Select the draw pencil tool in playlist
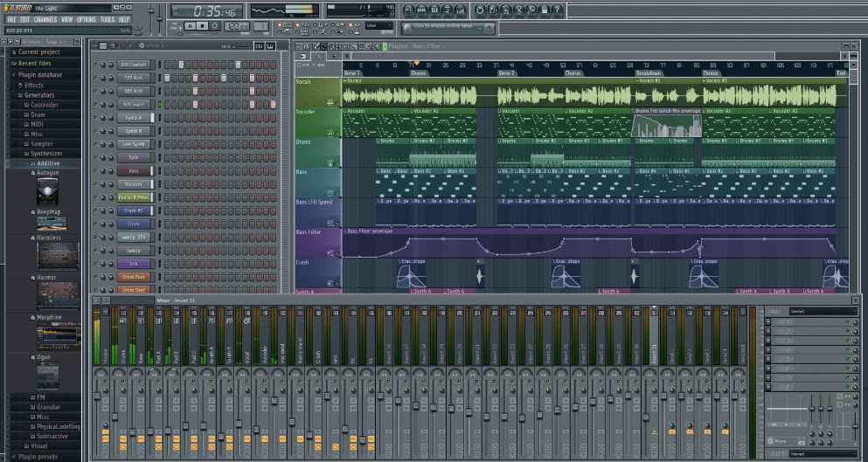The width and height of the screenshot is (868, 462). coord(316,46)
